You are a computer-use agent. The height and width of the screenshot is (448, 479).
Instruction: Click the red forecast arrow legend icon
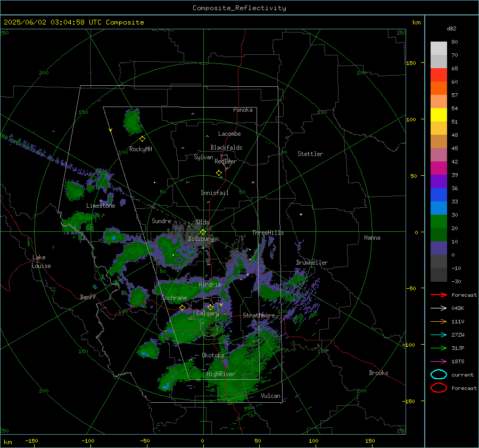coord(439,295)
